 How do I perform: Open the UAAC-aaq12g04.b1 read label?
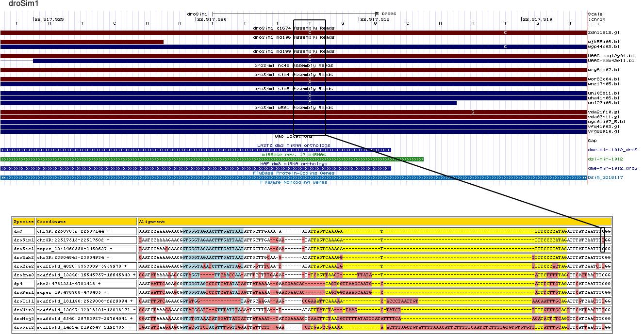tap(611, 56)
